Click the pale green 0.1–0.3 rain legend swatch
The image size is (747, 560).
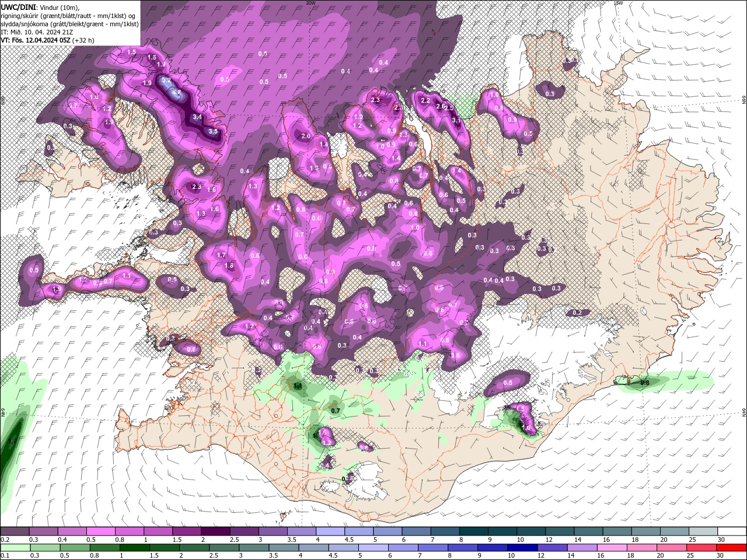pyautogui.click(x=15, y=548)
